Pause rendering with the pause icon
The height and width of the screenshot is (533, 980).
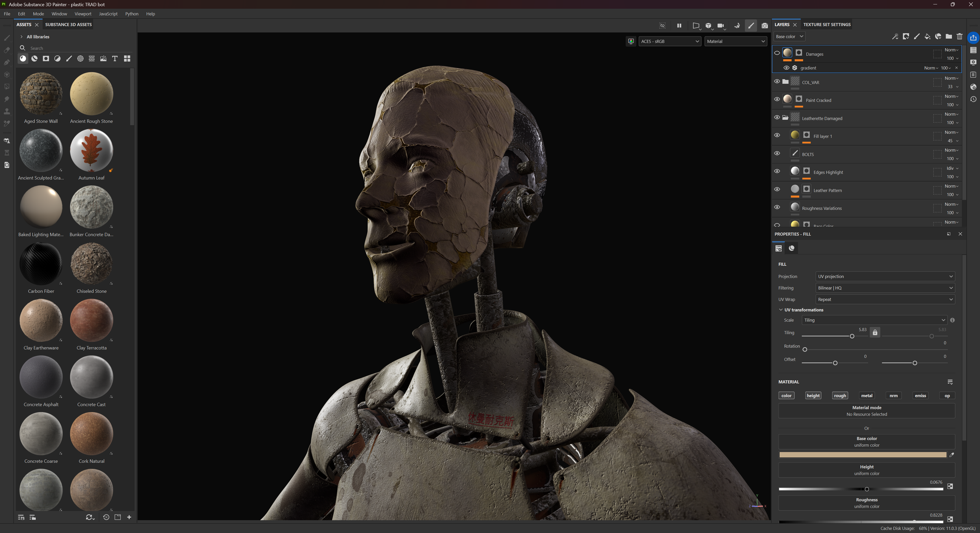click(x=679, y=26)
